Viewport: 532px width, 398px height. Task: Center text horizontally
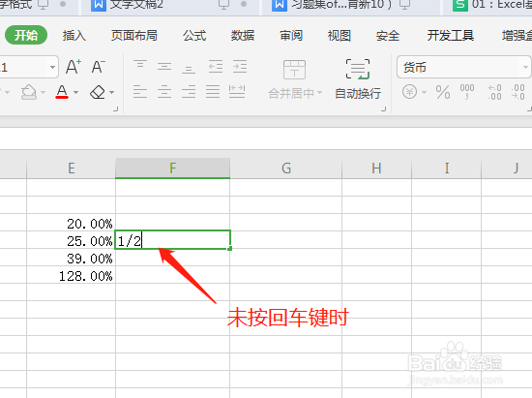164,92
